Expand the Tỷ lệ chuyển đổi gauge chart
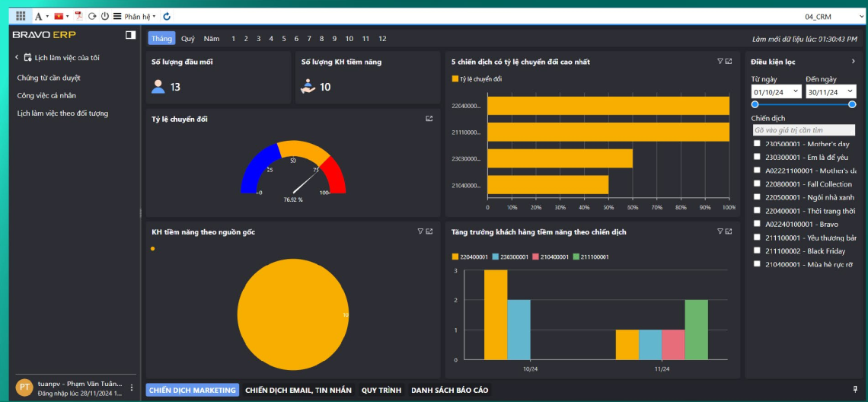 (x=429, y=119)
